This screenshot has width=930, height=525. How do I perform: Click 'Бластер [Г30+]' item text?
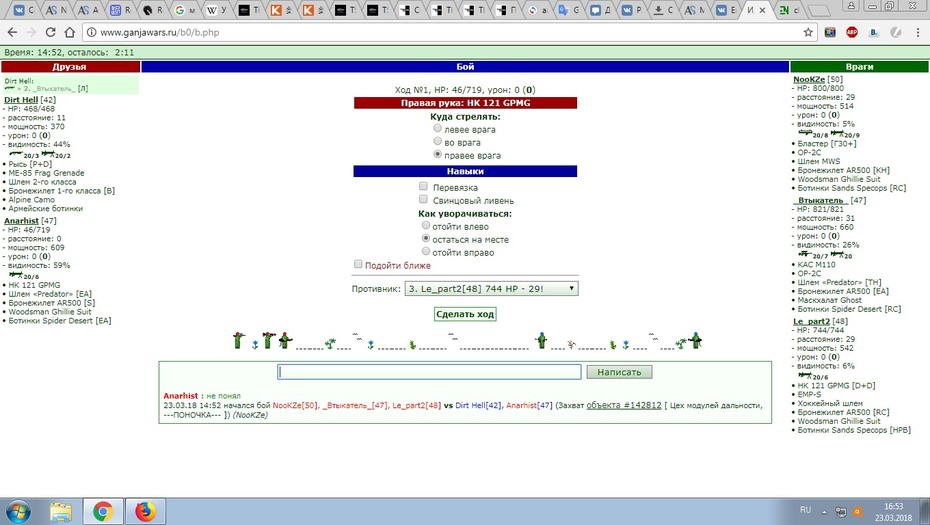pos(827,144)
